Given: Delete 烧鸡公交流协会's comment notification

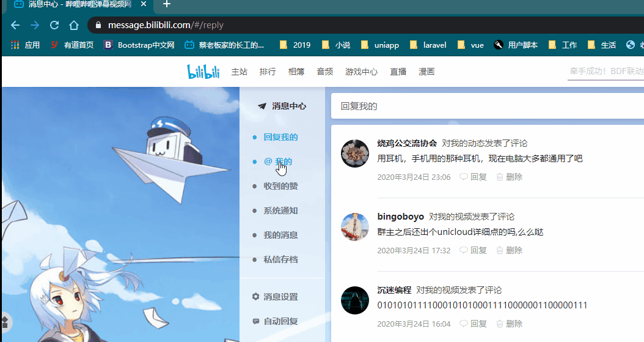Looking at the screenshot, I should (x=510, y=177).
